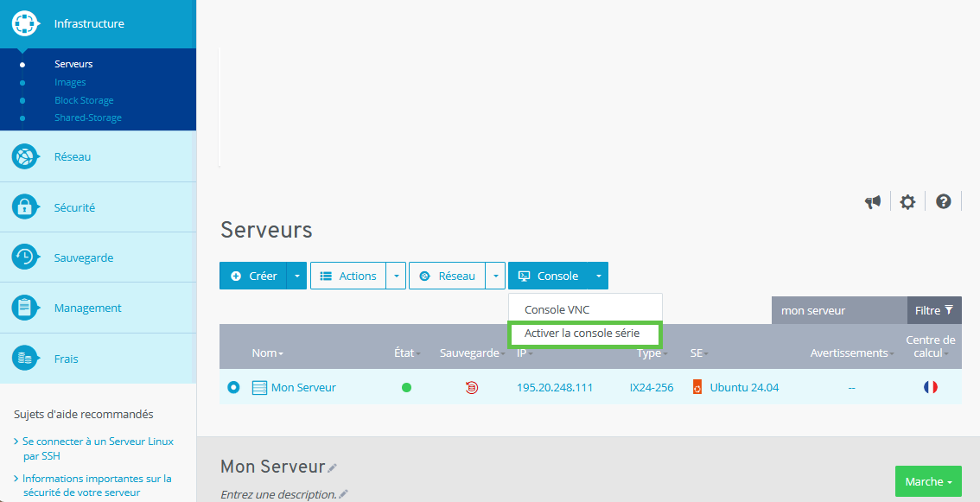Click the red backup status icon
The width and height of the screenshot is (980, 502).
coord(471,388)
